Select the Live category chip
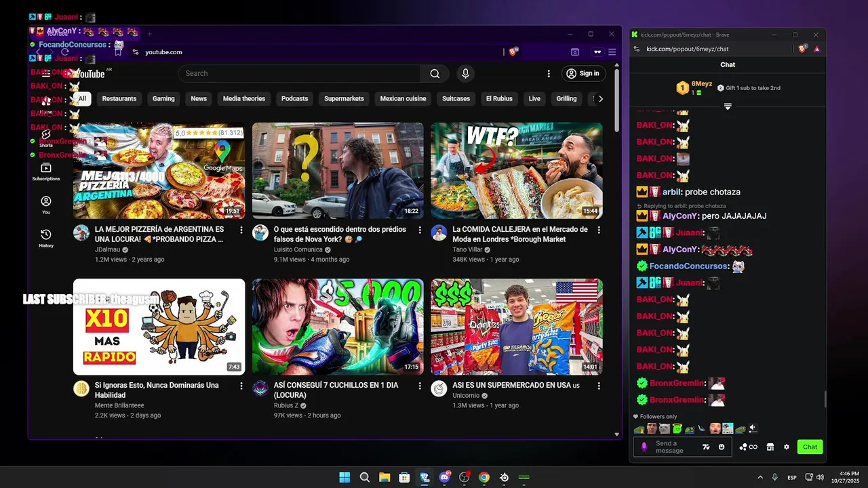The height and width of the screenshot is (488, 868). click(534, 98)
